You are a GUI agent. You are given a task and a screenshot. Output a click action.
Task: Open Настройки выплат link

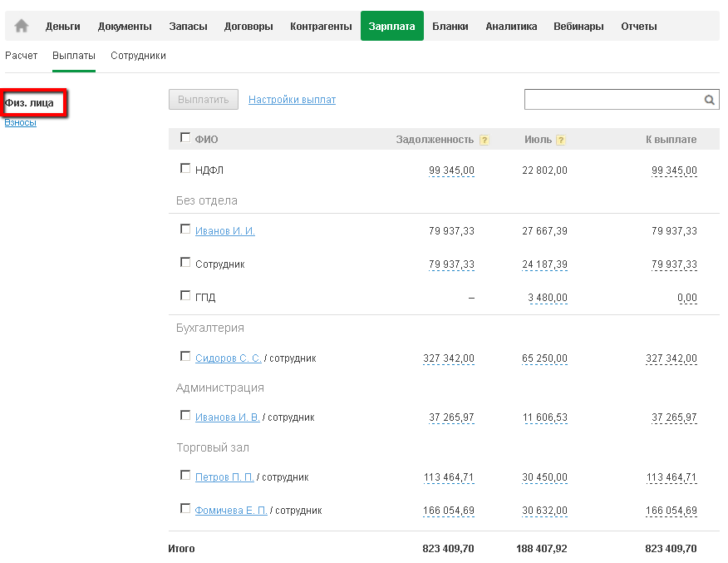point(292,100)
